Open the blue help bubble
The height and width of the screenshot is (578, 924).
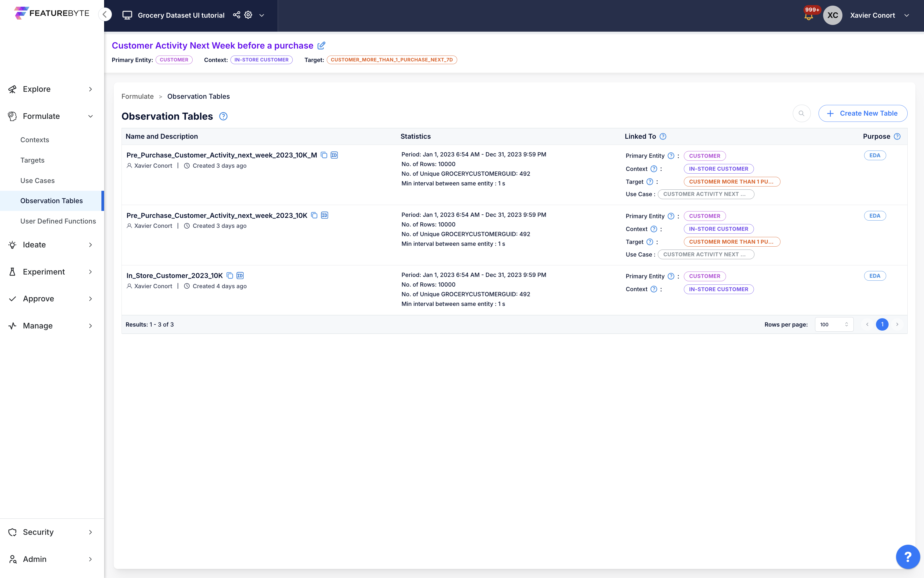[x=908, y=557]
